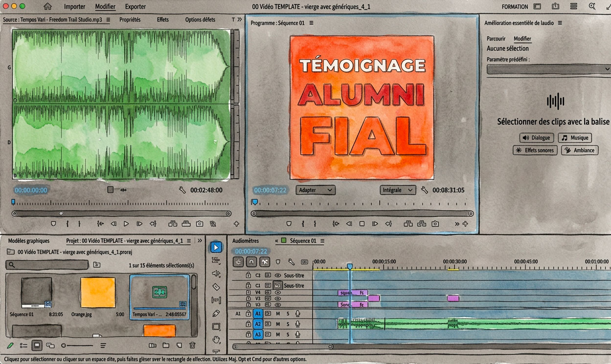Select the Track Select Forward tool
Screen dimensions: 611x364
click(x=216, y=260)
